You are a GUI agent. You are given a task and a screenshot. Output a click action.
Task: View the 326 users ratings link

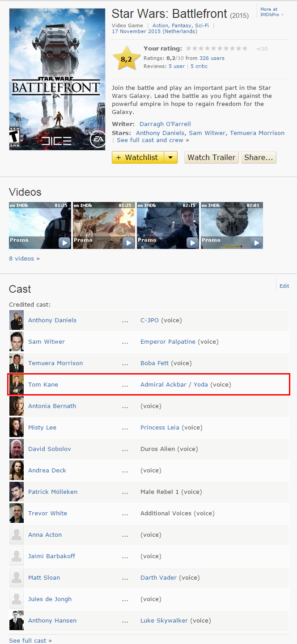(x=212, y=58)
